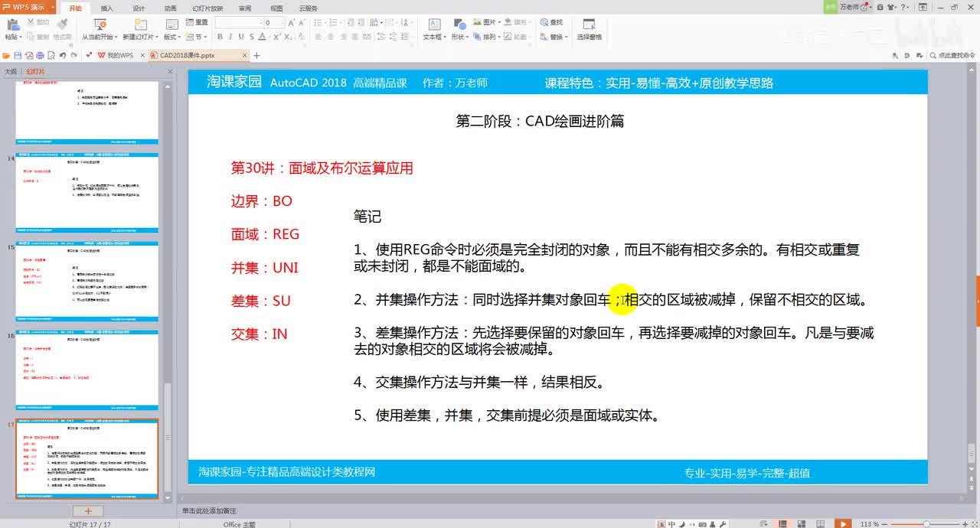Click the undo arrow icon
The width and height of the screenshot is (980, 528).
point(63,55)
